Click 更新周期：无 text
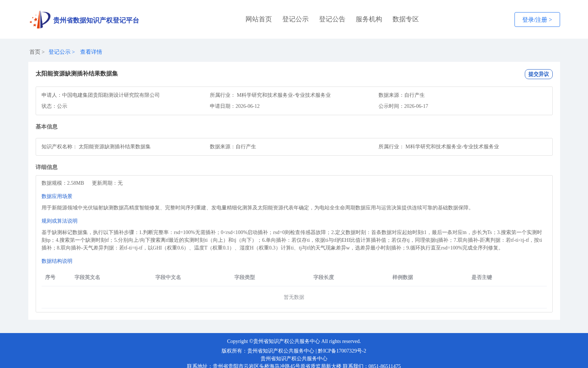This screenshot has width=588, height=368. [107, 183]
